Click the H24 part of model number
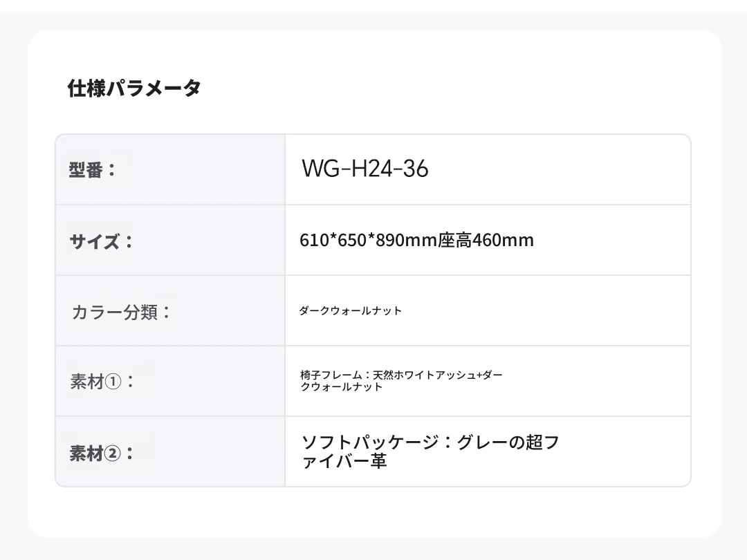747x560 pixels. point(371,169)
